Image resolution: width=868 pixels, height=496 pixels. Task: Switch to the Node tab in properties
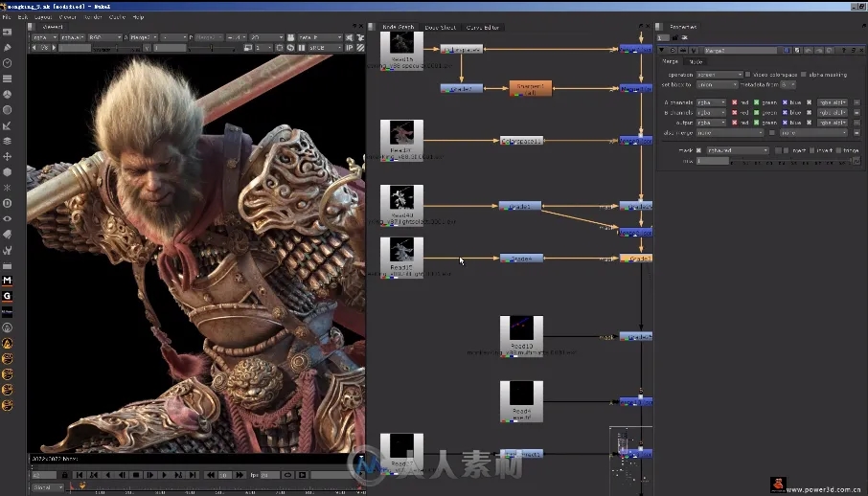click(x=696, y=61)
